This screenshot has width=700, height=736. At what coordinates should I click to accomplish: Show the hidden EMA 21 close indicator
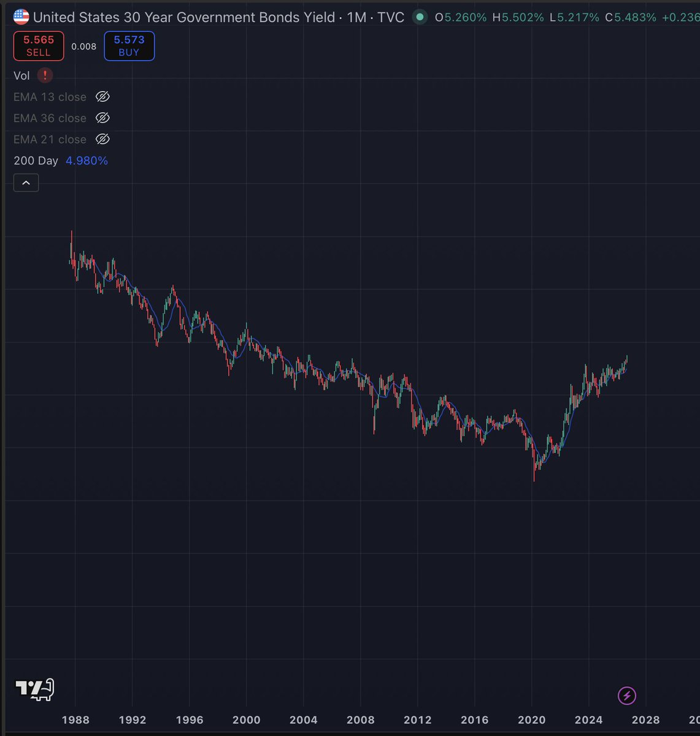(102, 139)
